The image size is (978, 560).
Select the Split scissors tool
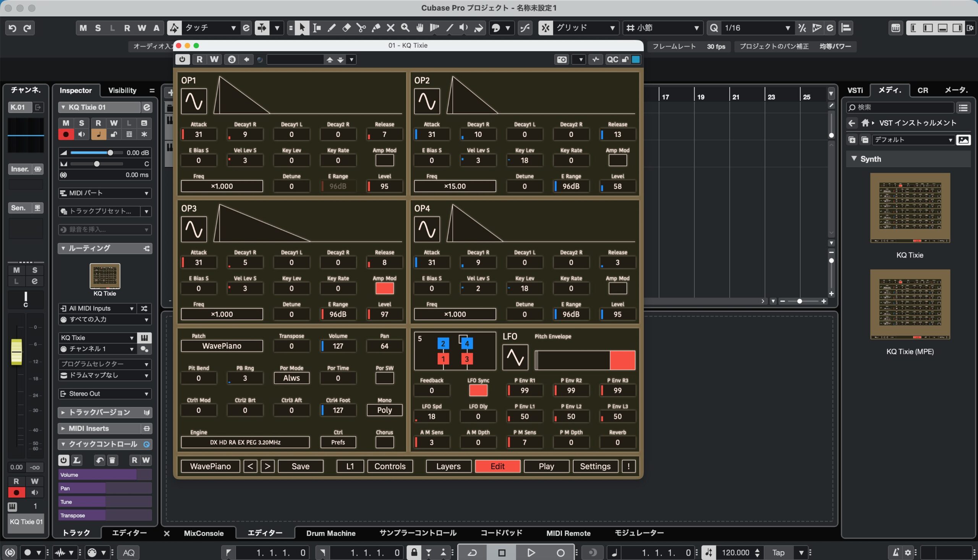tap(361, 28)
